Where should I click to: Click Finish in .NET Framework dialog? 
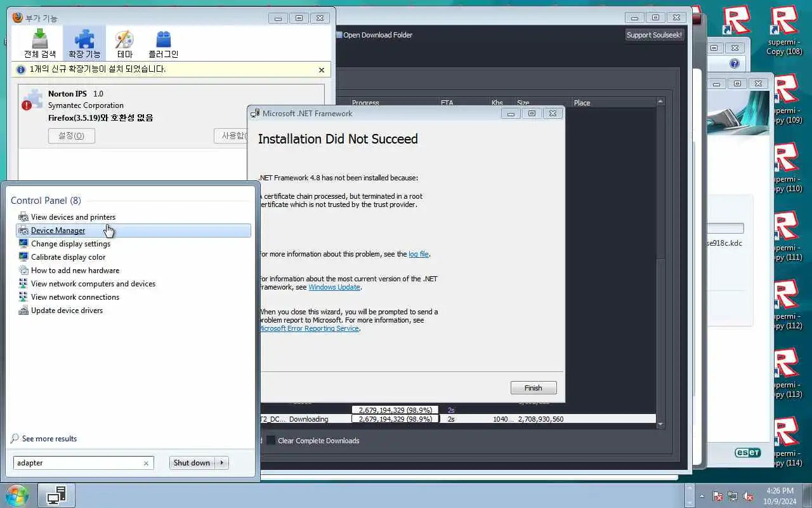(534, 388)
